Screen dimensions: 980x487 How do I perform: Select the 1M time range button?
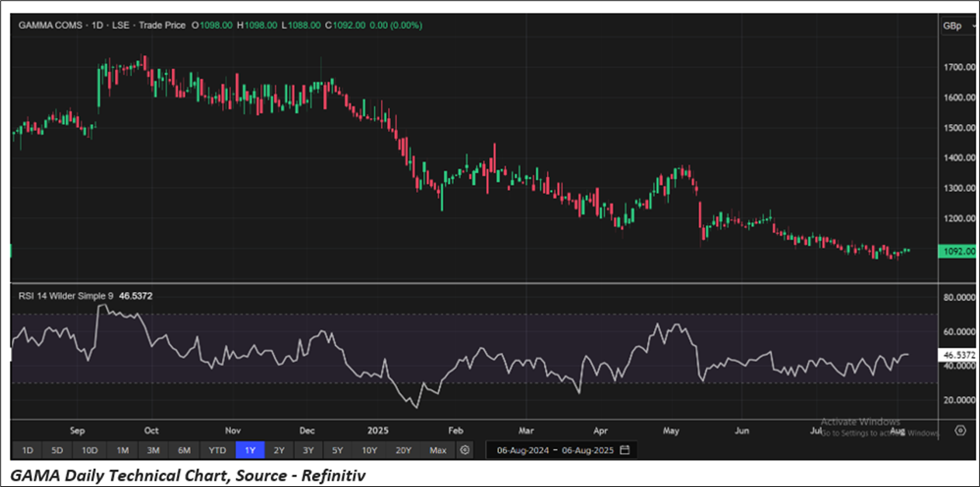pyautogui.click(x=122, y=450)
